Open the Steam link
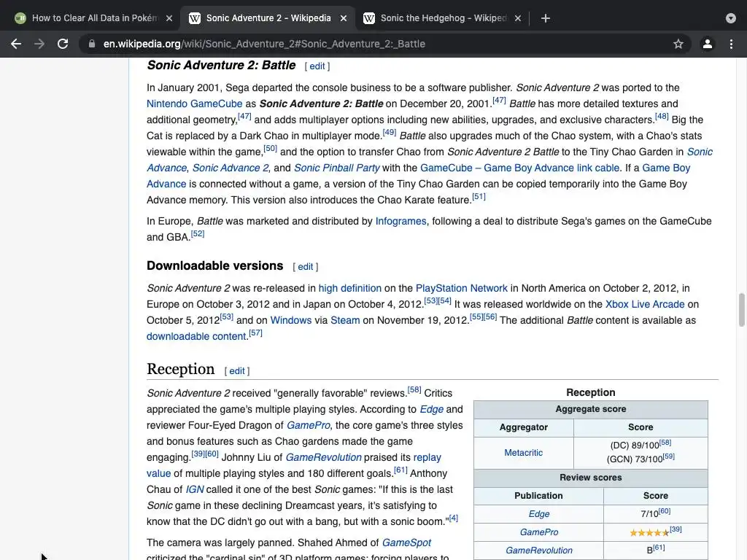This screenshot has width=747, height=560. [x=345, y=320]
